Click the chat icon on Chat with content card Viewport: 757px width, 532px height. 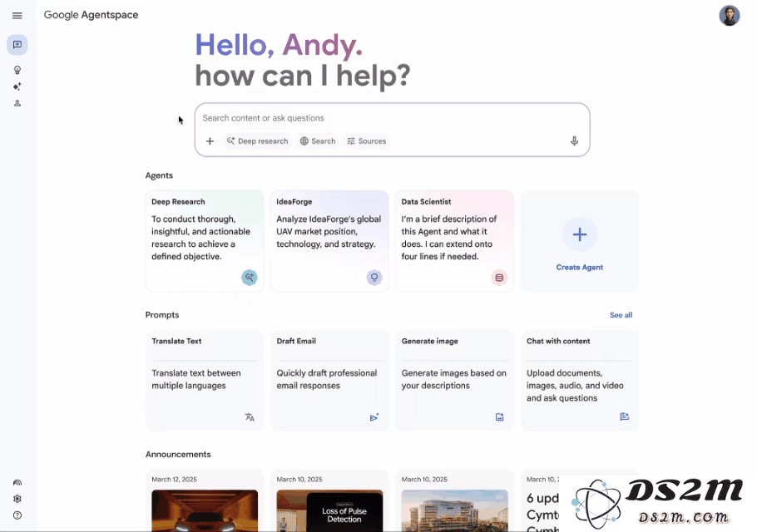click(624, 416)
